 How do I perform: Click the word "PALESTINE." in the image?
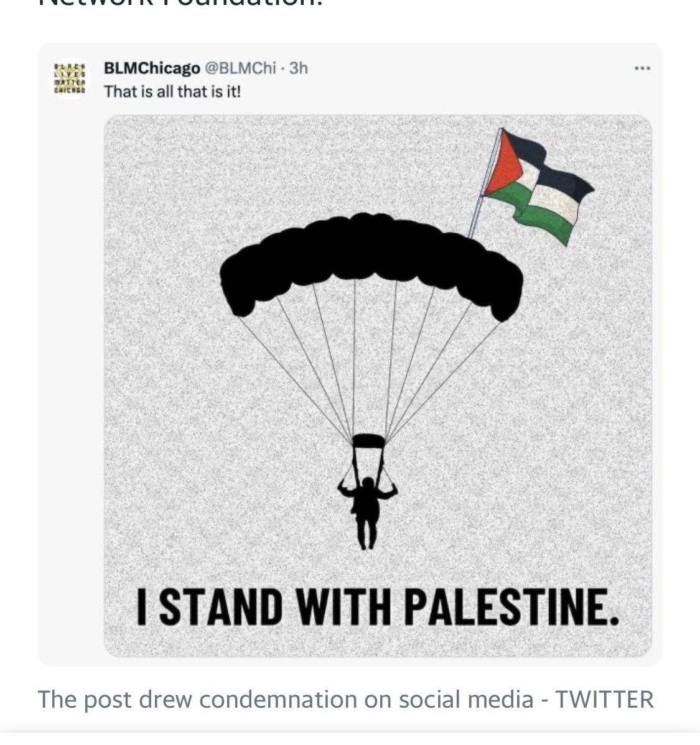click(x=511, y=607)
